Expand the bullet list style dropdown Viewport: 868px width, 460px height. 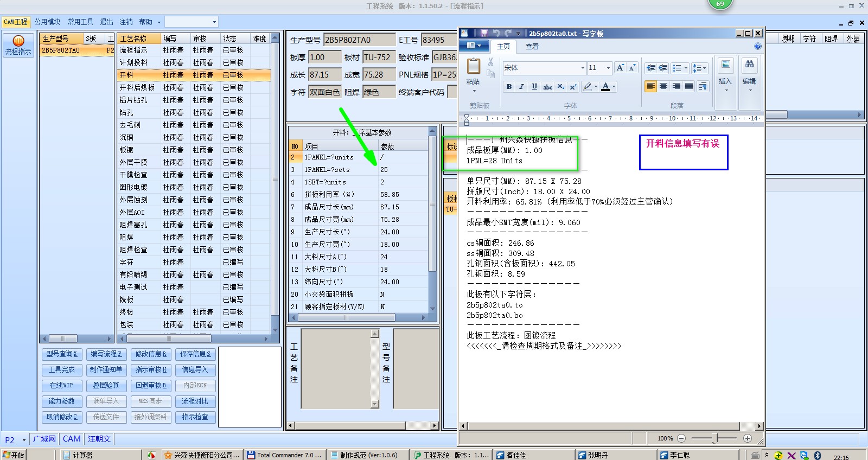point(686,68)
